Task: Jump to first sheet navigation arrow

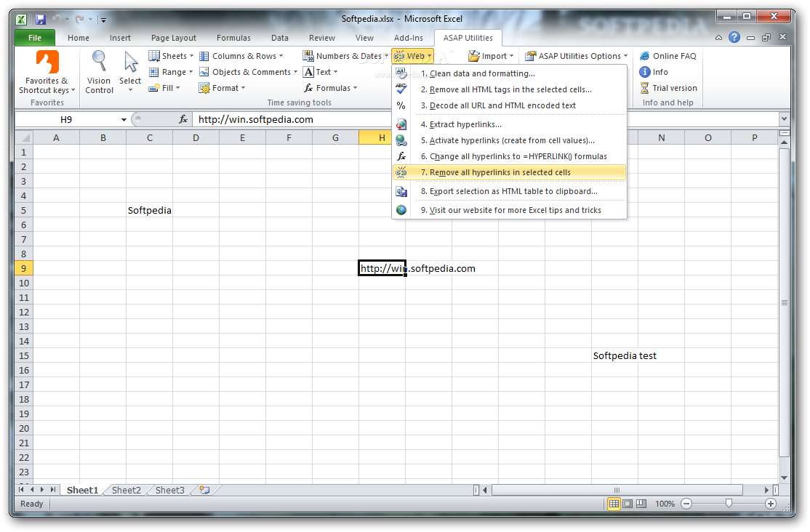Action: click(21, 490)
